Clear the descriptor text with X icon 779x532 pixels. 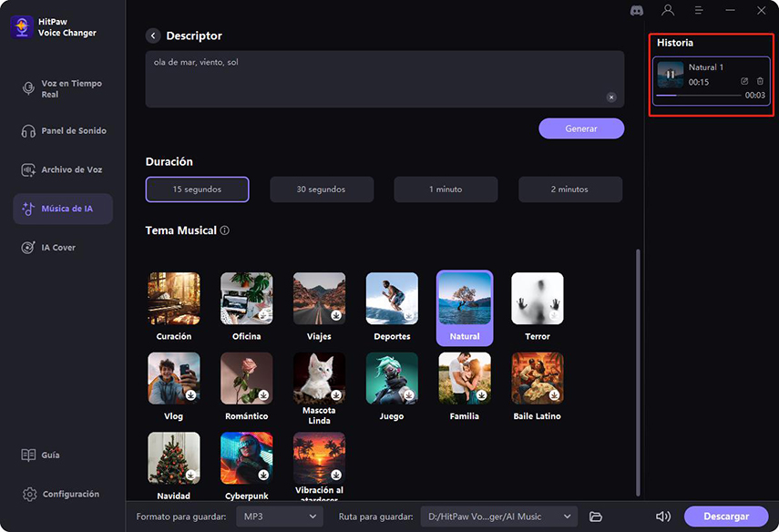[611, 97]
